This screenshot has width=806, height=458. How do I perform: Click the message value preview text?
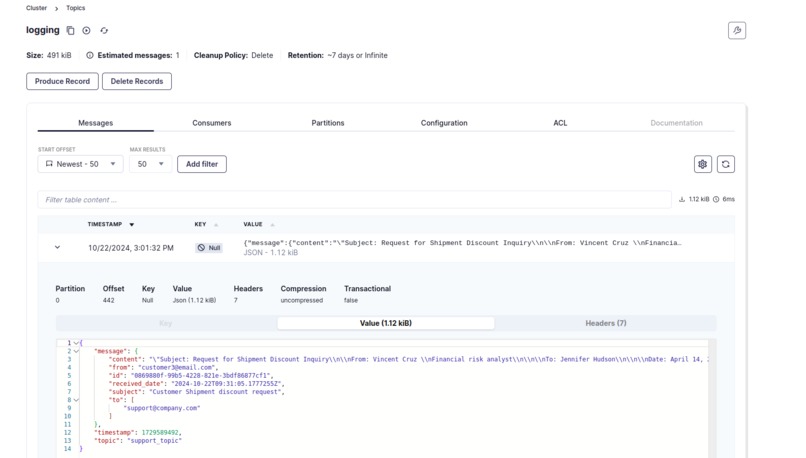click(x=462, y=243)
